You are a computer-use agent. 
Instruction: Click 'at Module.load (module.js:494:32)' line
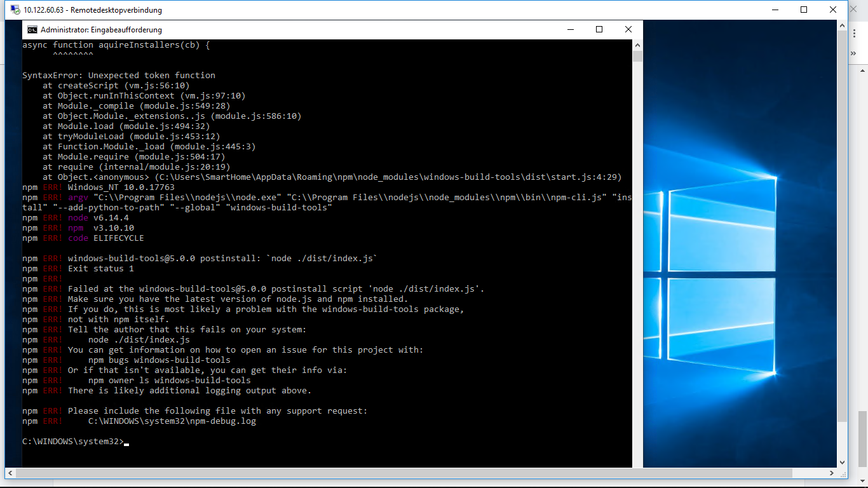[126, 126]
